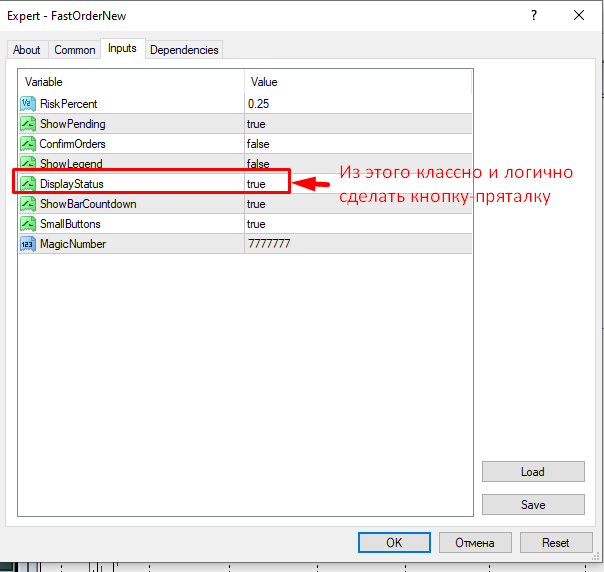Select the RiskPercent value 0.25

(258, 104)
